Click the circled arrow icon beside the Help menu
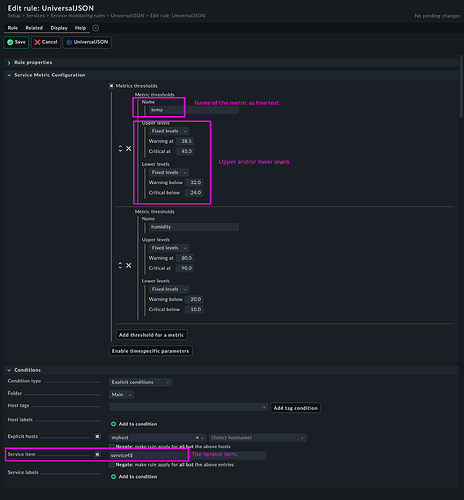 [x=95, y=28]
